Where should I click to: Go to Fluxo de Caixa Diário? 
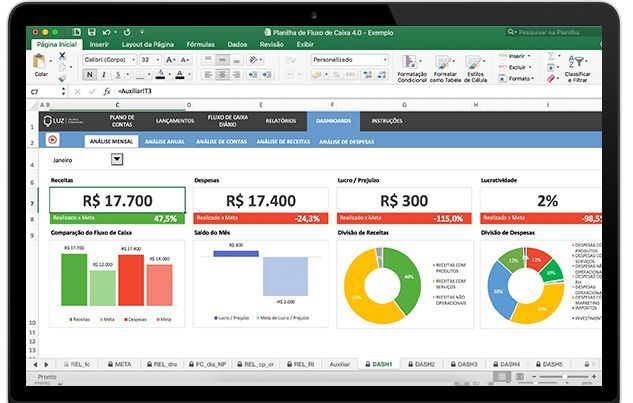pos(228,121)
